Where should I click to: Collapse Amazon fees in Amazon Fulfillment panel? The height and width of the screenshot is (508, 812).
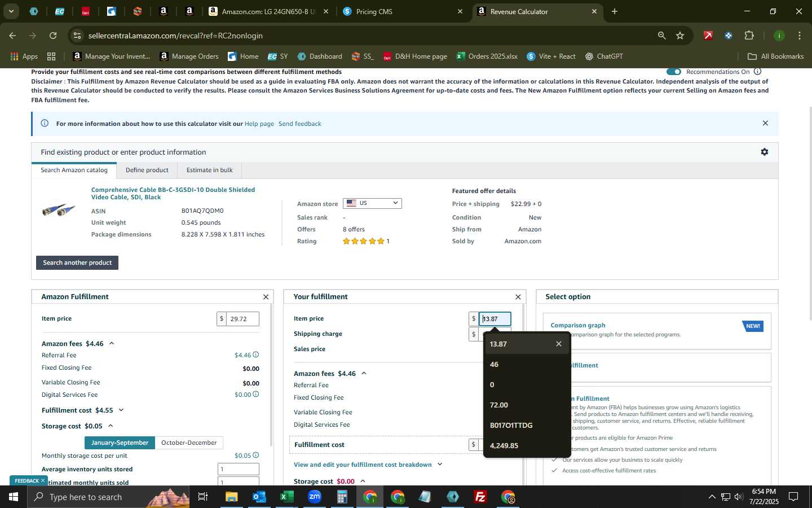click(112, 343)
